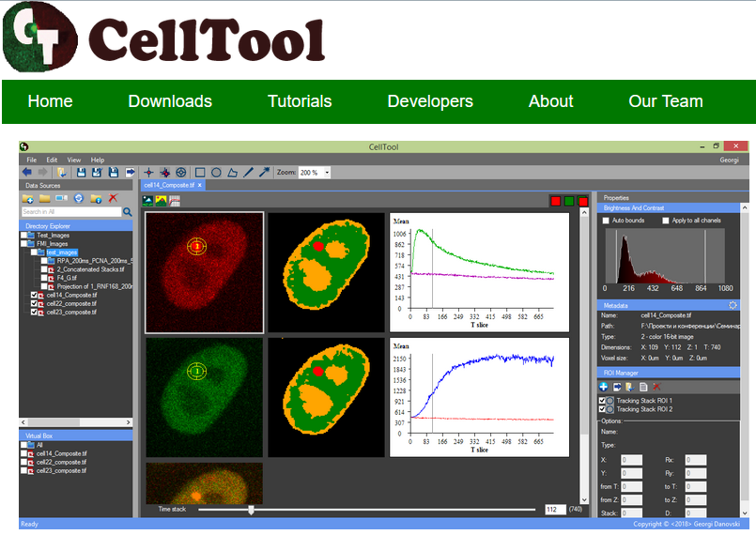Uncheck cell23_composite.tif in Directory Explorer
Viewport: 756px width, 535px height.
34,312
